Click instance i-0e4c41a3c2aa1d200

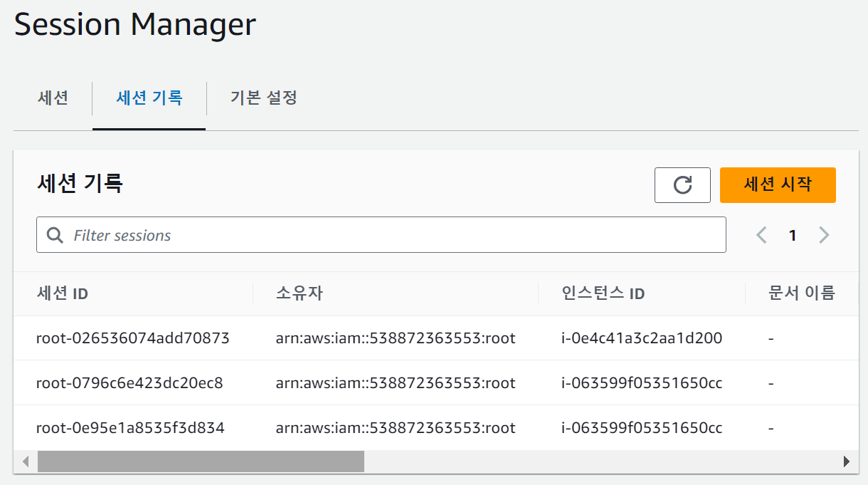coord(642,338)
